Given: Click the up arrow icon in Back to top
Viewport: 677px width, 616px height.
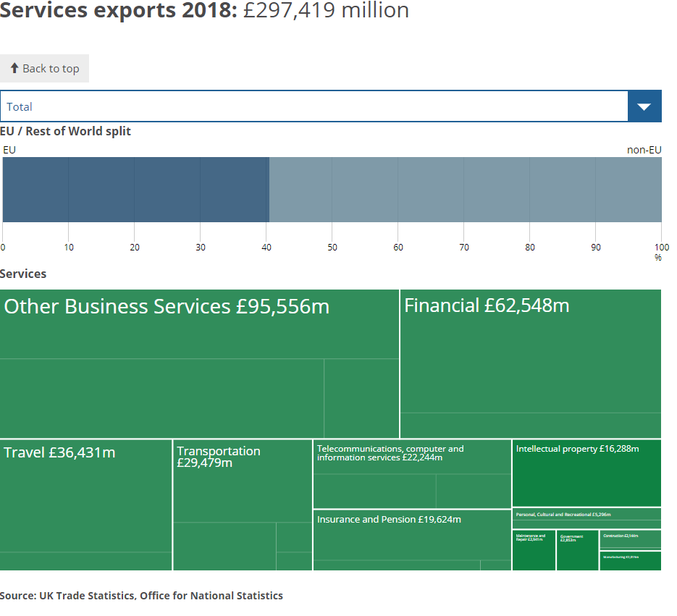Looking at the screenshot, I should (x=14, y=68).
